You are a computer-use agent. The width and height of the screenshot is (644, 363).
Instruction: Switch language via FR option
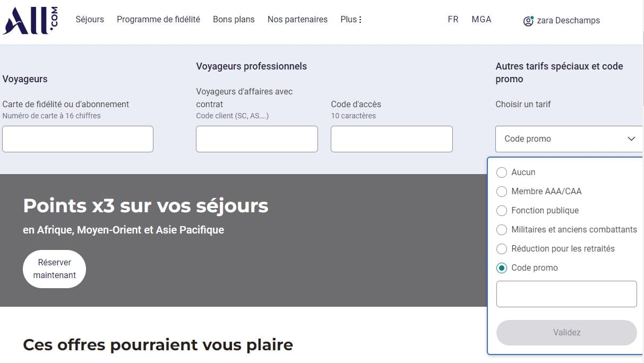(x=453, y=19)
